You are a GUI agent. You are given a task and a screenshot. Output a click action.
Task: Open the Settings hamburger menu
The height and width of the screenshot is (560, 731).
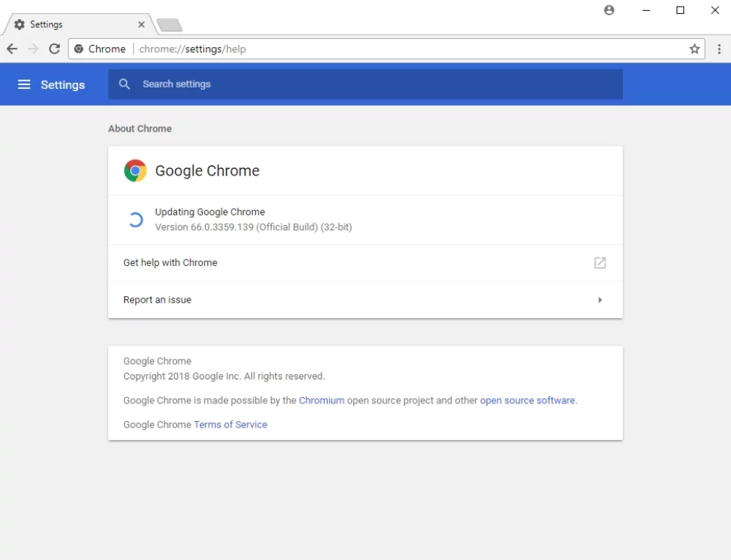[x=24, y=85]
